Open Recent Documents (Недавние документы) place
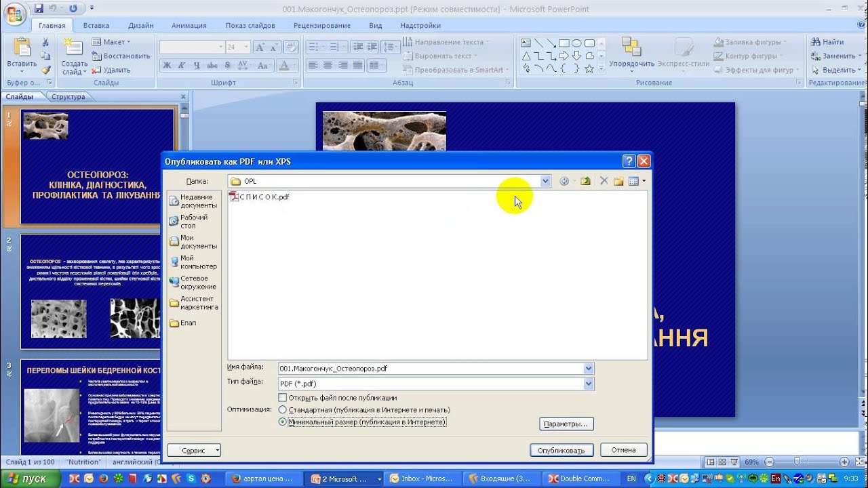868x488 pixels. tap(193, 201)
